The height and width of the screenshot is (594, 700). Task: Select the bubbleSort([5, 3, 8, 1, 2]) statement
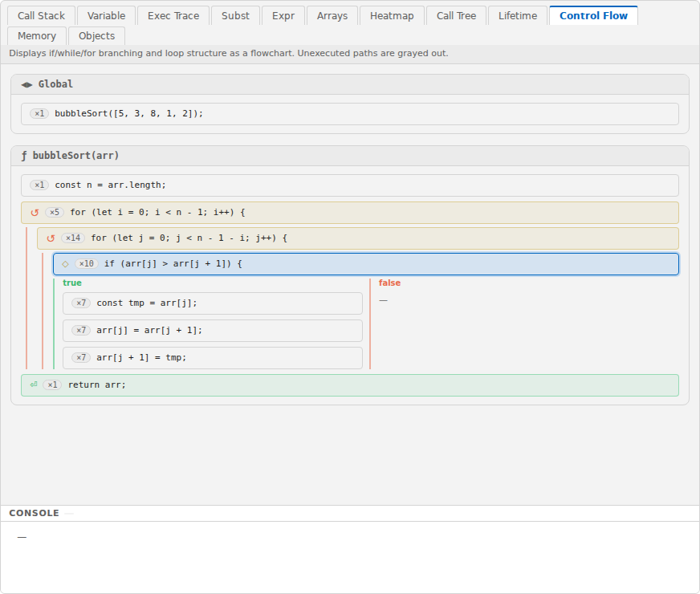point(350,114)
